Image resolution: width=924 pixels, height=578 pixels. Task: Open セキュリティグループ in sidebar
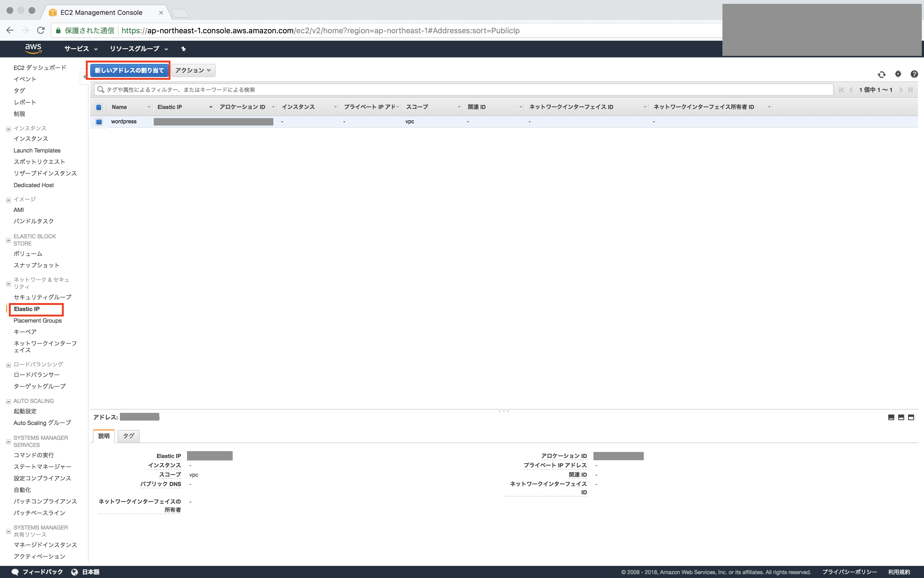42,297
